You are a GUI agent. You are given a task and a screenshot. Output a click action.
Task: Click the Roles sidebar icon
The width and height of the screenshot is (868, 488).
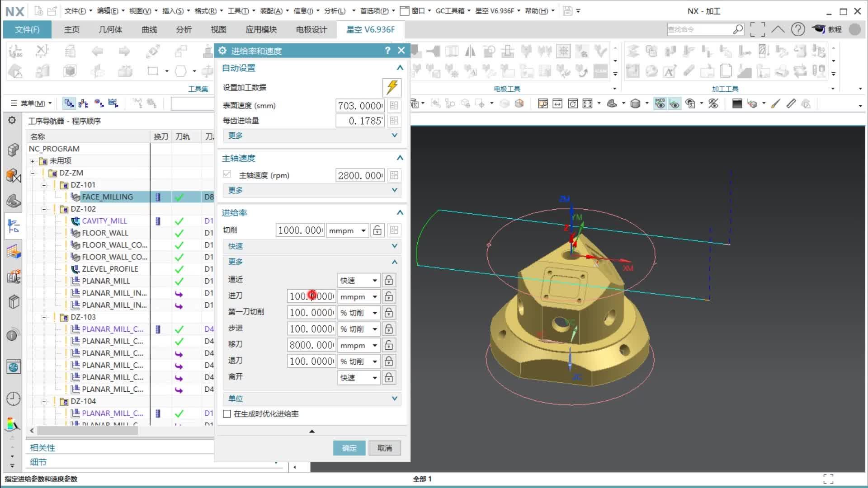[x=14, y=425]
